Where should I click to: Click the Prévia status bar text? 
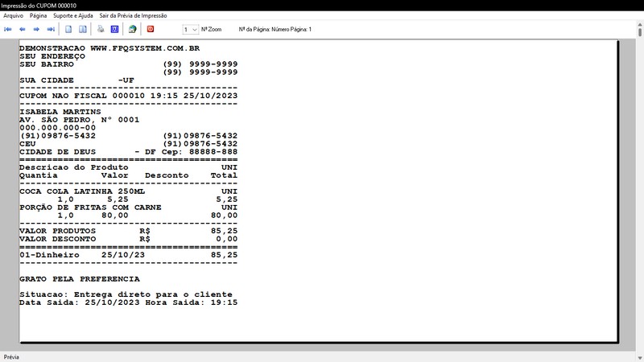click(11, 357)
